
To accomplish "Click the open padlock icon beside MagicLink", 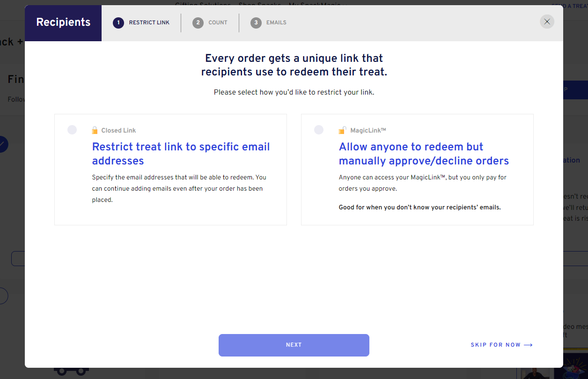I will pyautogui.click(x=342, y=130).
